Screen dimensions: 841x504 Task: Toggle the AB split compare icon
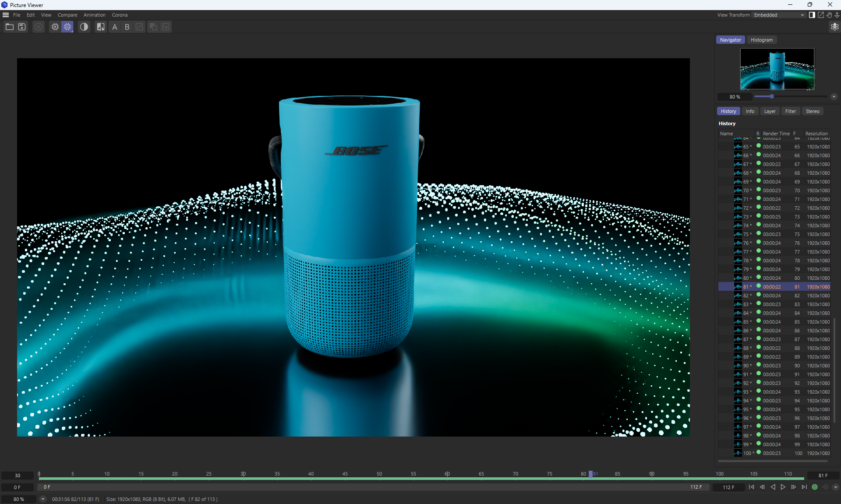(101, 27)
